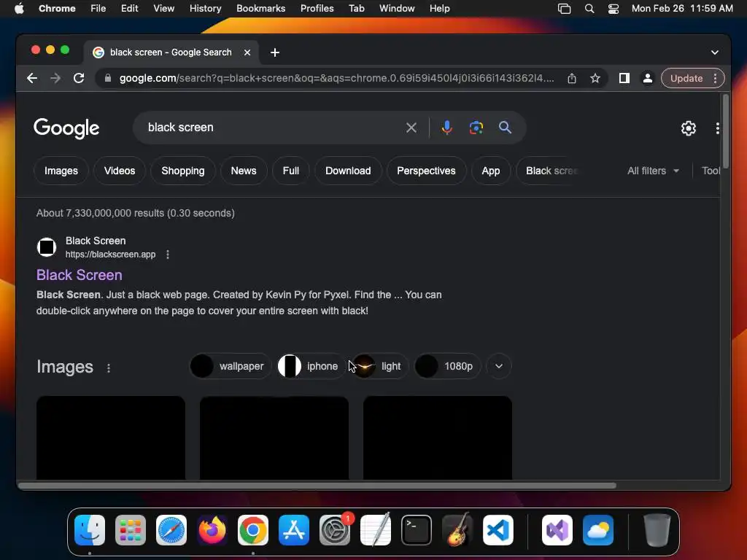This screenshot has height=560, width=747.
Task: Share this page via share icon
Action: click(572, 78)
